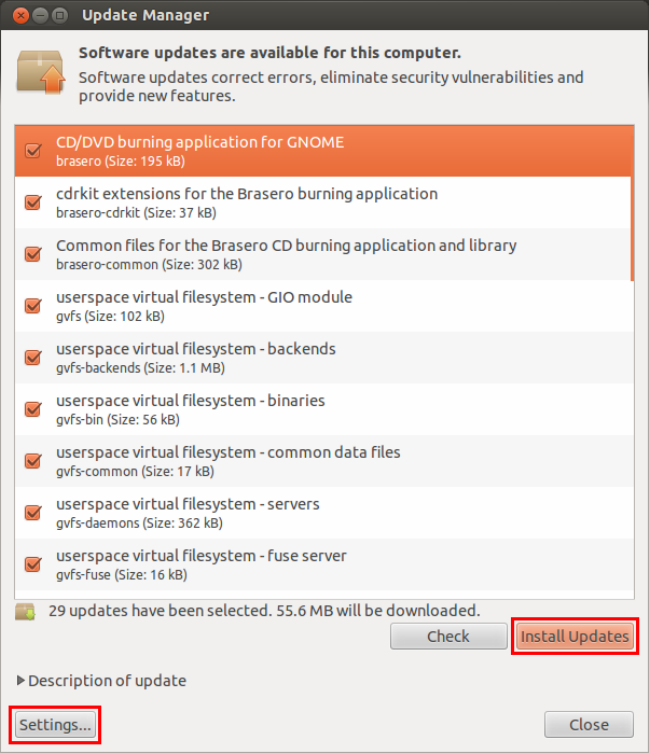Click the package update icon in header
Image resolution: width=649 pixels, height=753 pixels.
[x=41, y=72]
